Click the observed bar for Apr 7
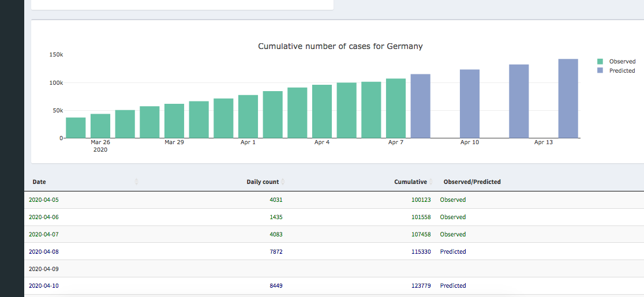Screen dimensions: 644x297 pyautogui.click(x=396, y=108)
